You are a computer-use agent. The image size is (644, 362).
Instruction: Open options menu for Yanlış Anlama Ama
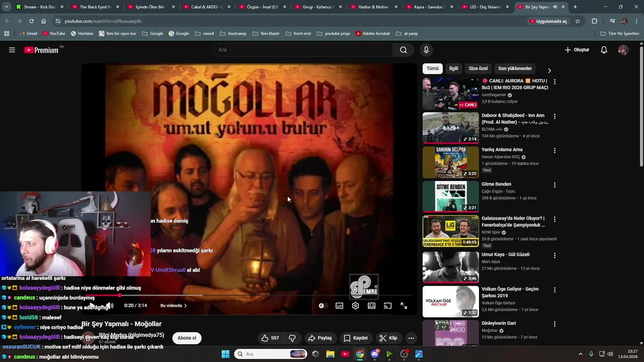click(x=554, y=150)
